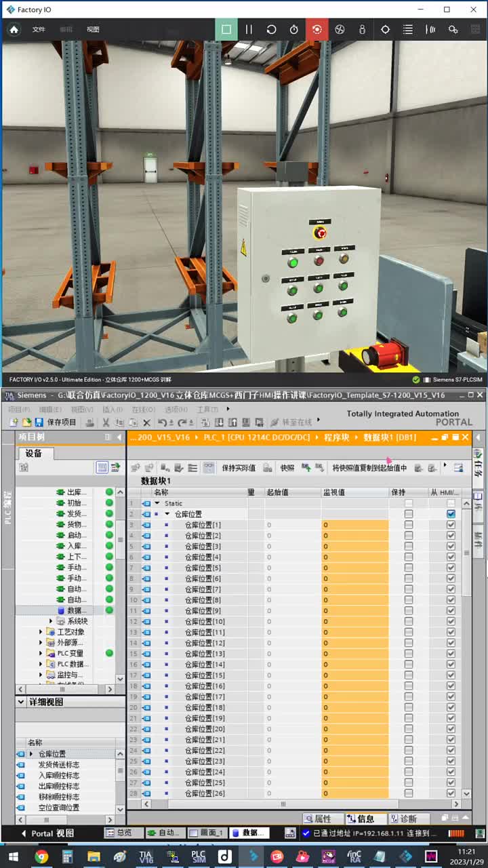Image resolution: width=488 pixels, height=868 pixels.
Task: Pause the Factory IO simulation
Action: [x=249, y=29]
